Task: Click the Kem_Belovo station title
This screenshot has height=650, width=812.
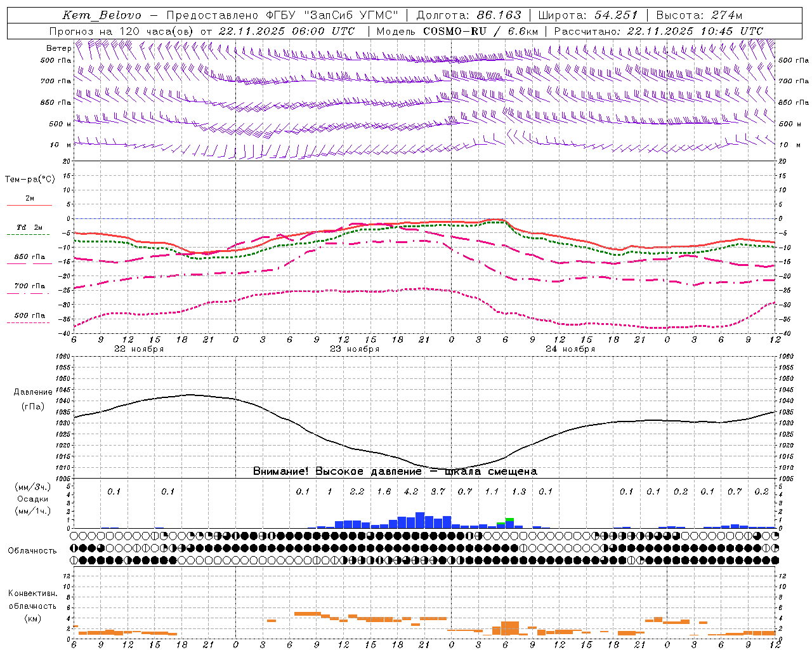Action: point(102,15)
